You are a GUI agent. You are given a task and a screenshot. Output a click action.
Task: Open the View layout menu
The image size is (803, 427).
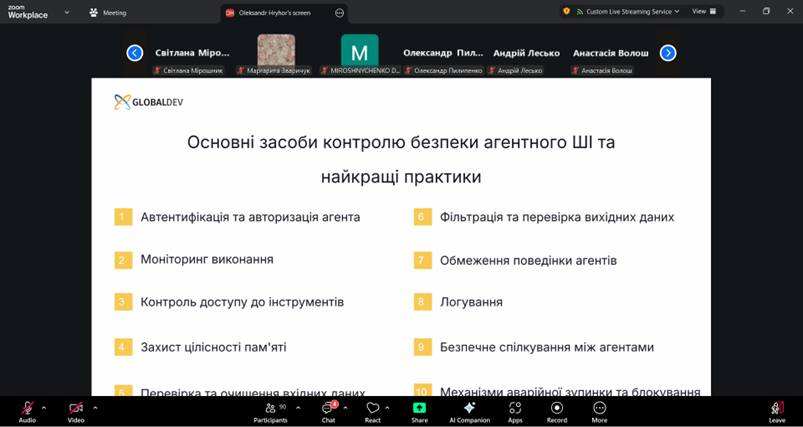tap(703, 11)
